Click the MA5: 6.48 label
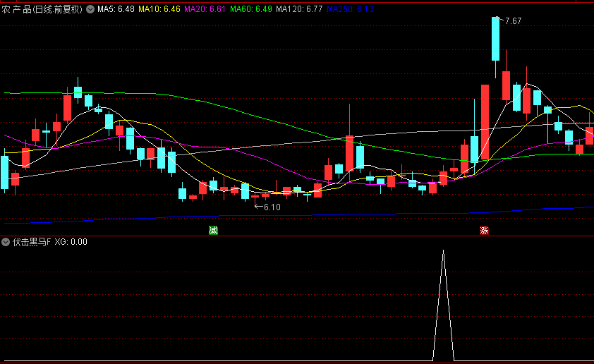594x364 pixels. pos(116,9)
